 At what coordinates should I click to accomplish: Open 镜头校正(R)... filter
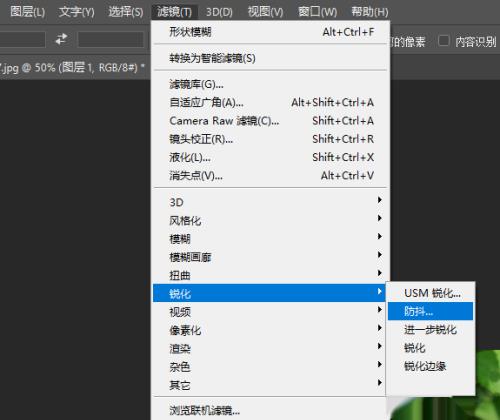[271, 139]
